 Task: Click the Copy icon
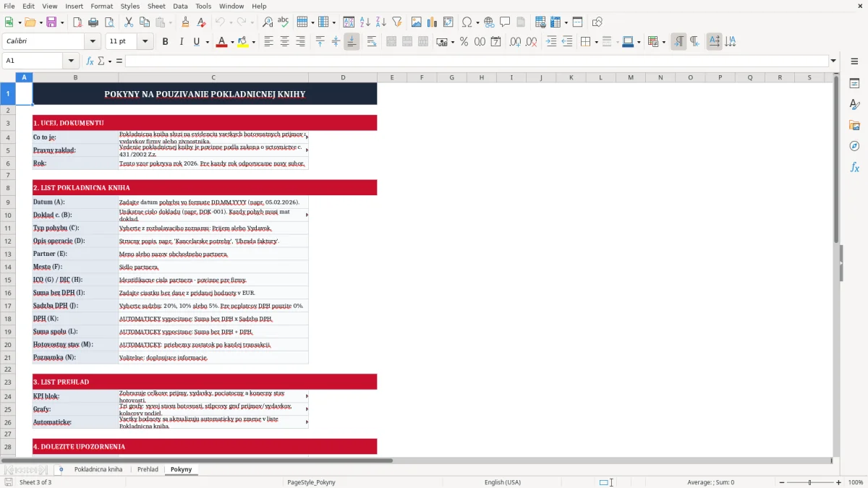point(144,22)
